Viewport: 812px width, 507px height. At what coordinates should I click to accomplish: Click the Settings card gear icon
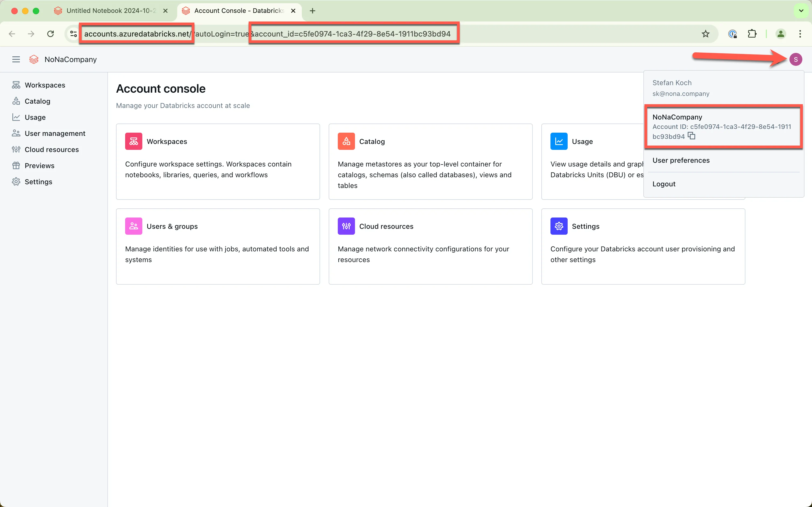point(559,226)
